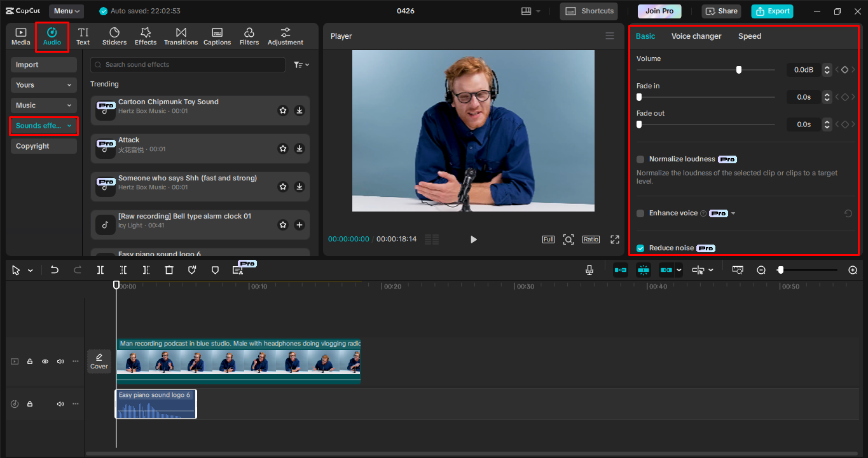The image size is (868, 458).
Task: Add a Volume keyframe
Action: pos(845,70)
